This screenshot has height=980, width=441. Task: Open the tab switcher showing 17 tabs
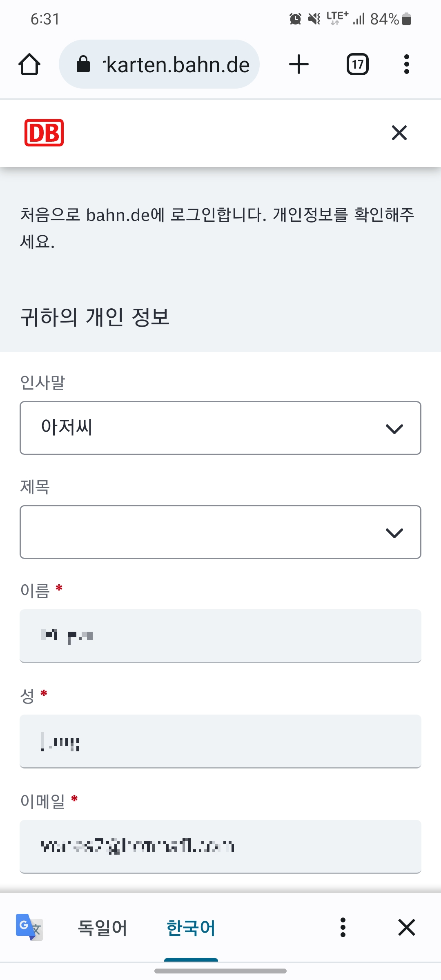357,64
